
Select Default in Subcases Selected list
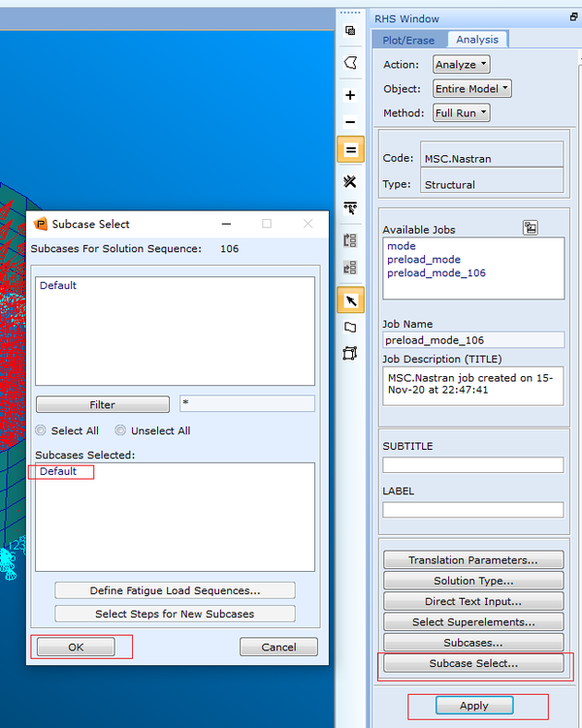(58, 471)
